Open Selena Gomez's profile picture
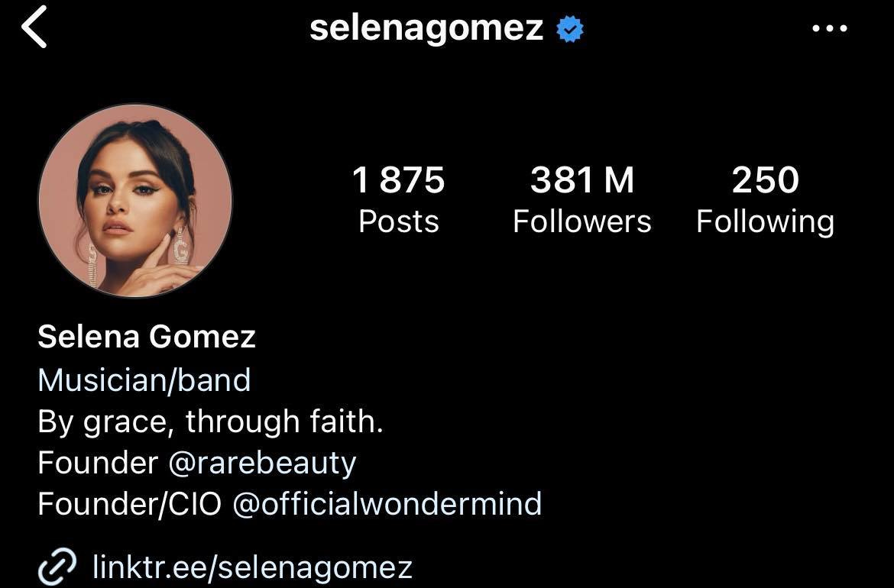Viewport: 894px width, 588px height. click(x=135, y=201)
